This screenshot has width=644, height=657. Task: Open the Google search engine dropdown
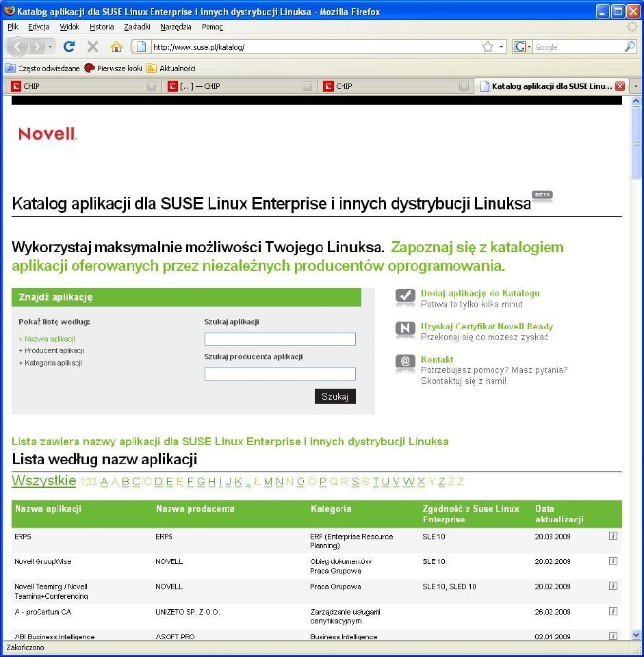coord(528,47)
